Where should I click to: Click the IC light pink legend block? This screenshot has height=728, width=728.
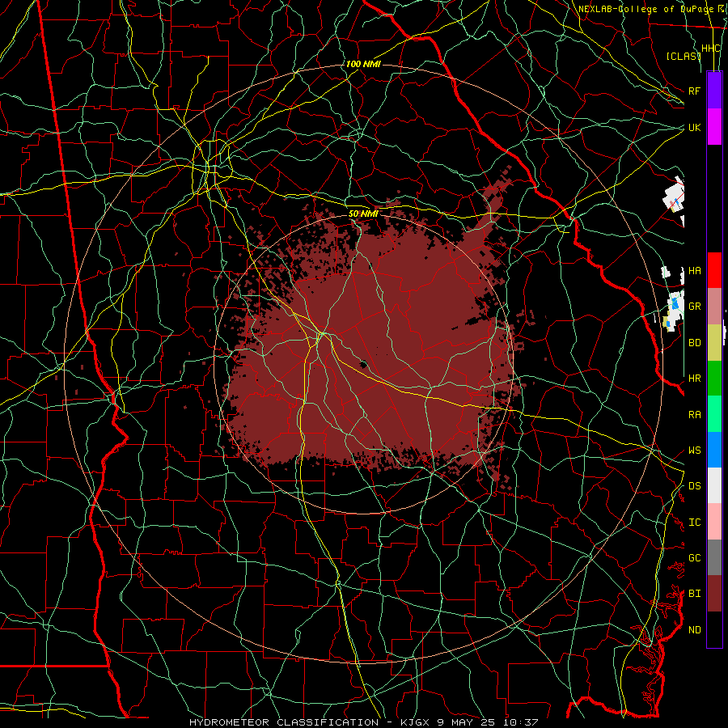click(x=714, y=522)
